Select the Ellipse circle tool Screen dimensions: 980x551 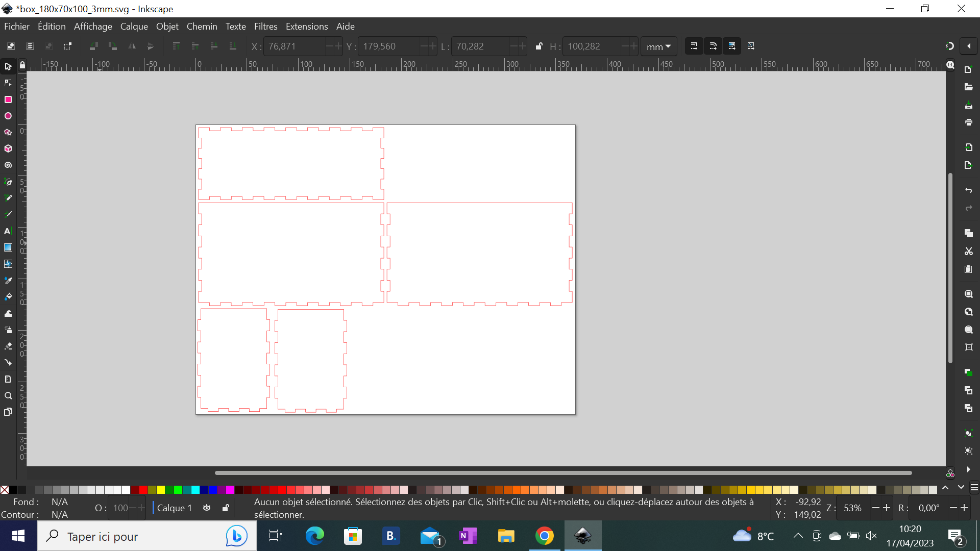click(x=8, y=116)
